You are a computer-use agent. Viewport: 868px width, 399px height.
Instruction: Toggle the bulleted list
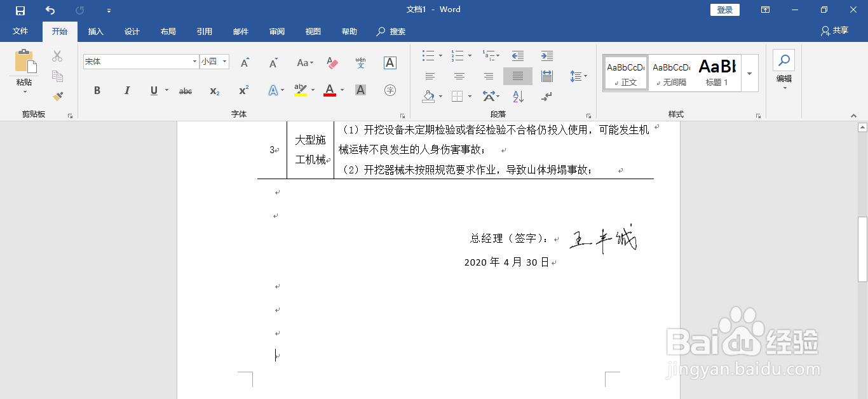pos(427,55)
